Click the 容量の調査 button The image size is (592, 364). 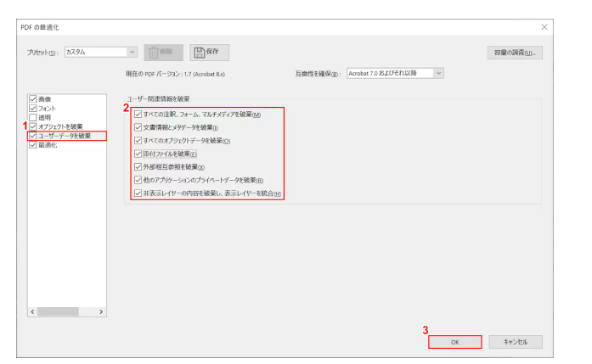[x=515, y=53]
